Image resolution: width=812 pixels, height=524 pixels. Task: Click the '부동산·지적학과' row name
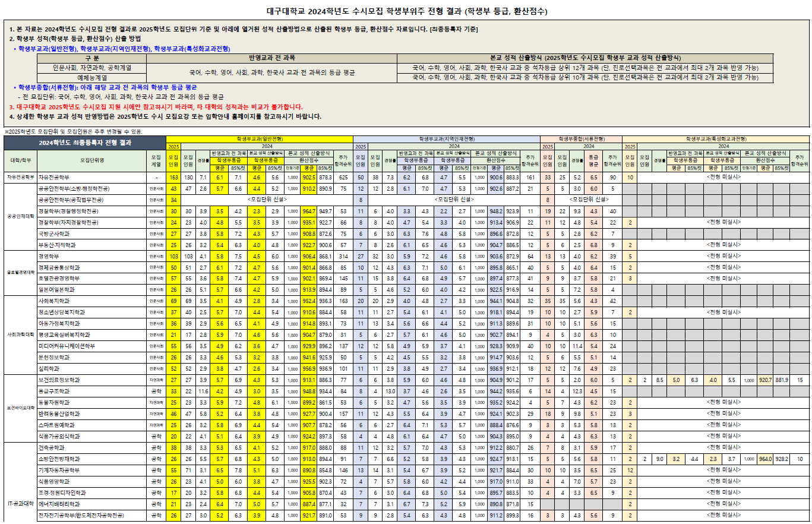(91, 245)
